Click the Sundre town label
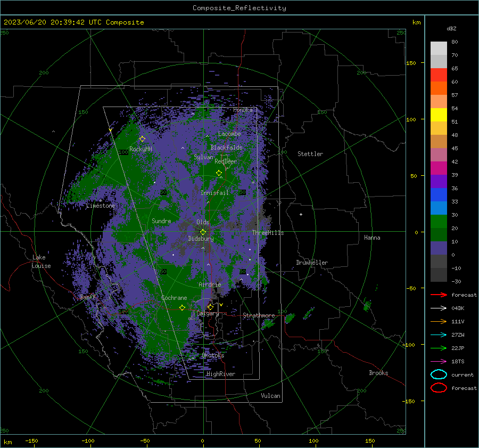Screen dimensions: 479x448 (161, 221)
